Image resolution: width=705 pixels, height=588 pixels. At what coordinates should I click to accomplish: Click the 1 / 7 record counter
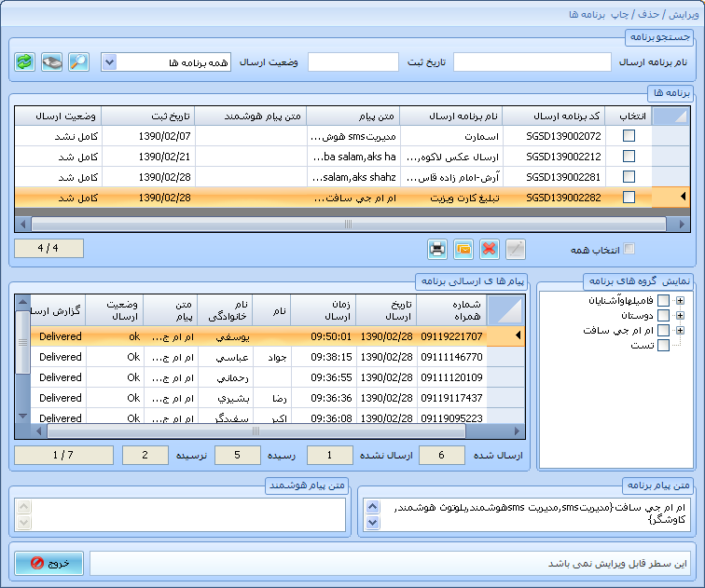63,455
